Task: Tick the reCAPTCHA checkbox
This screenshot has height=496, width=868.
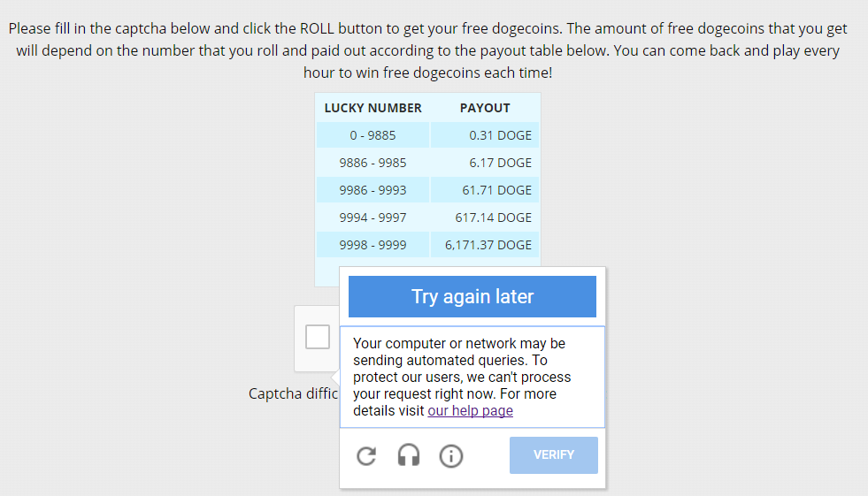Action: pyautogui.click(x=318, y=337)
